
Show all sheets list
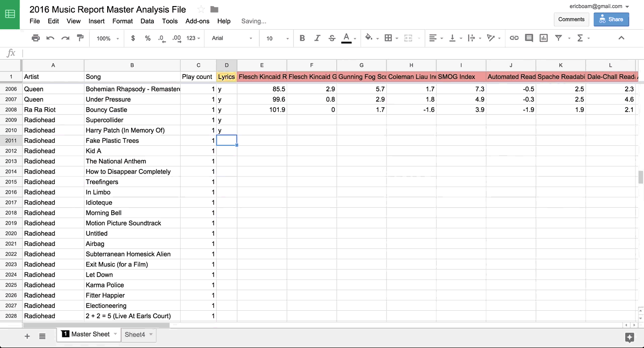[42, 336]
